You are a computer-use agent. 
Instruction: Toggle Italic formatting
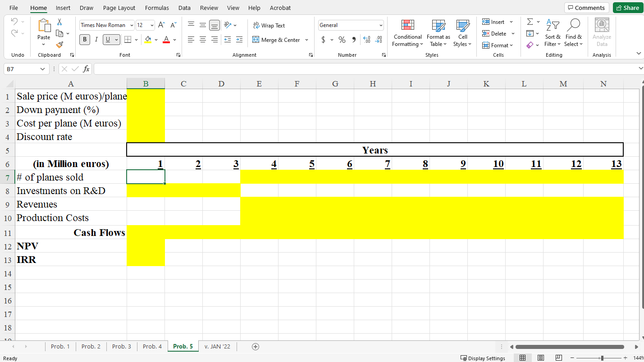coord(96,40)
